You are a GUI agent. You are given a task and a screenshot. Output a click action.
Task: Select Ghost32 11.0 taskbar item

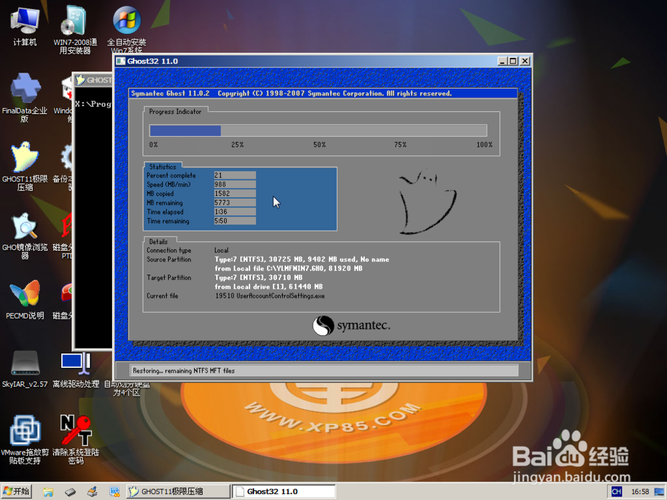[284, 491]
